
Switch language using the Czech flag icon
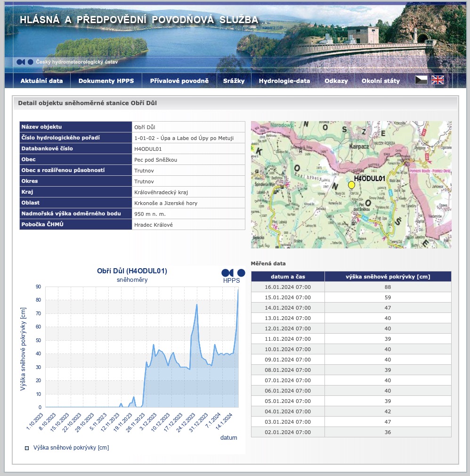421,80
